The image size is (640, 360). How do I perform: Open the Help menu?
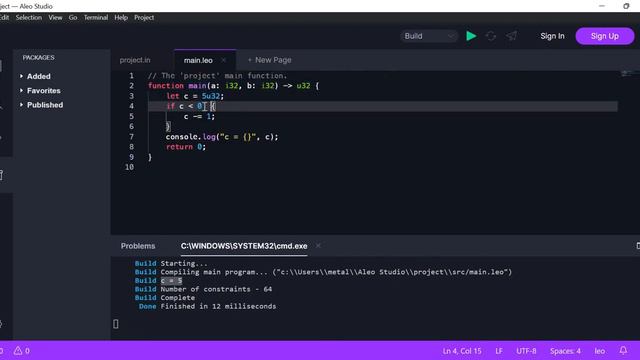[x=121, y=18]
